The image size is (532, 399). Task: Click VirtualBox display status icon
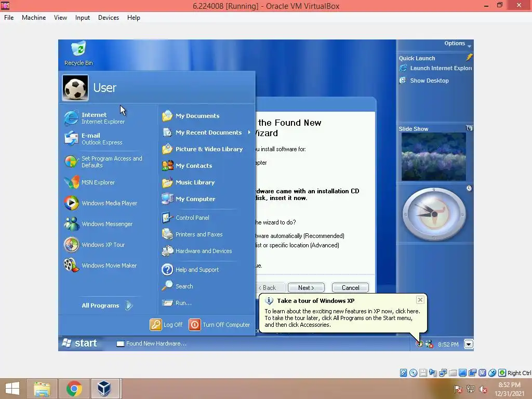(462, 373)
